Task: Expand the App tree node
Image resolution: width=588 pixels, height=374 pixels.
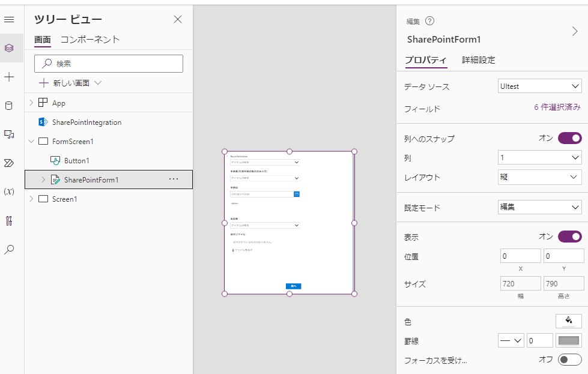Action: (31, 103)
